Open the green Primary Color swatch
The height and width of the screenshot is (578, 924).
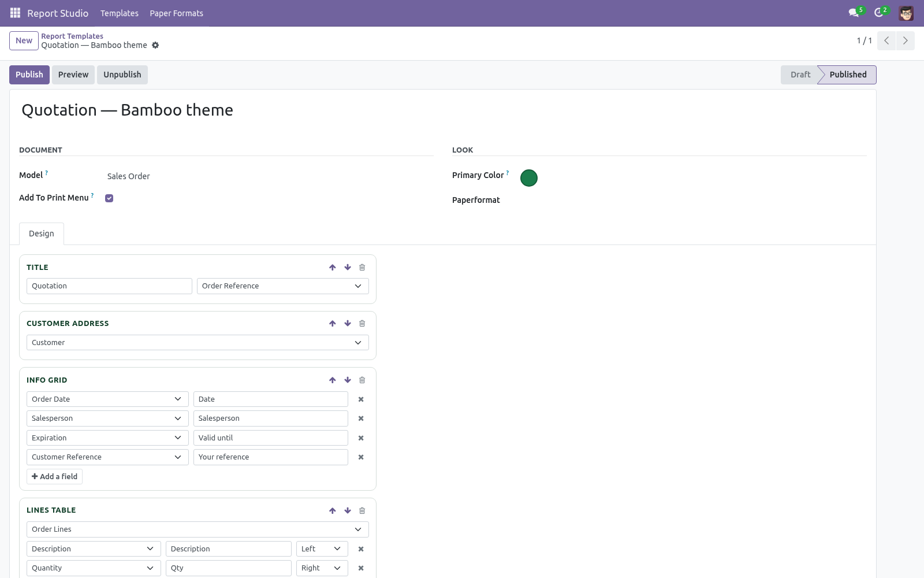pyautogui.click(x=529, y=178)
